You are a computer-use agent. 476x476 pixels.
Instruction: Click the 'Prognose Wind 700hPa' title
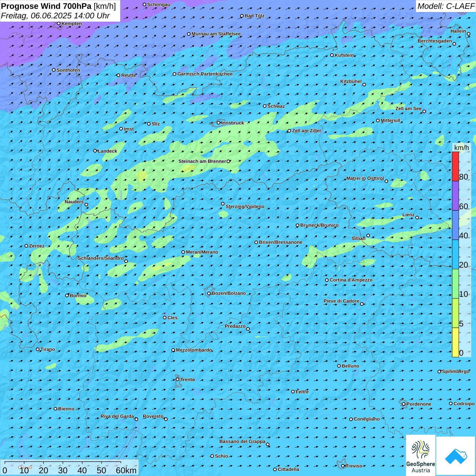coord(46,6)
